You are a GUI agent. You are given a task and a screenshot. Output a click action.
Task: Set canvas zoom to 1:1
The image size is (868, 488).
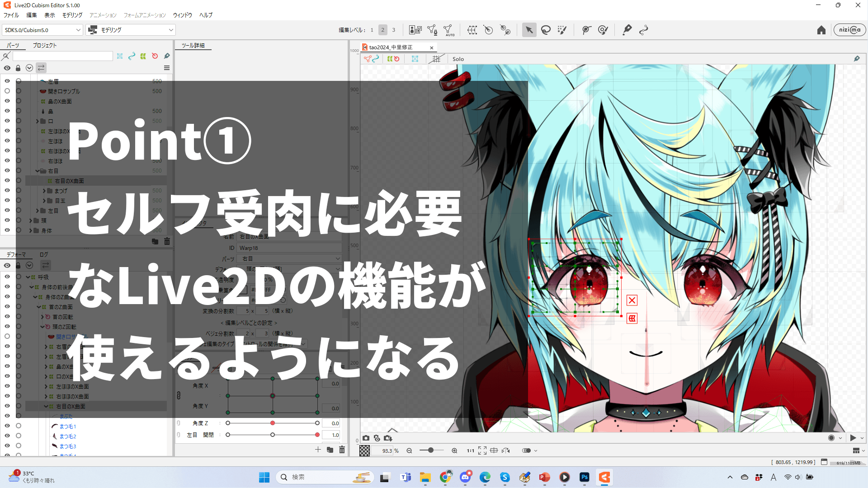(x=470, y=450)
